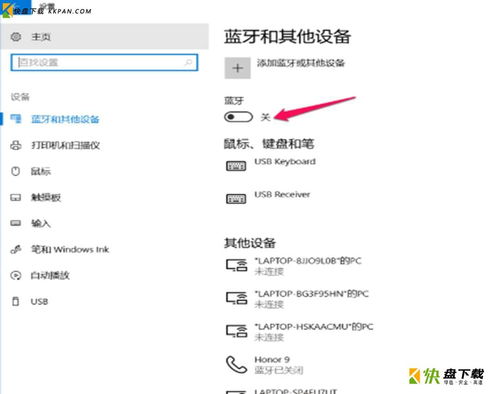Open 笔和 Windows Ink settings
Image resolution: width=499 pixels, height=394 pixels.
pos(70,249)
